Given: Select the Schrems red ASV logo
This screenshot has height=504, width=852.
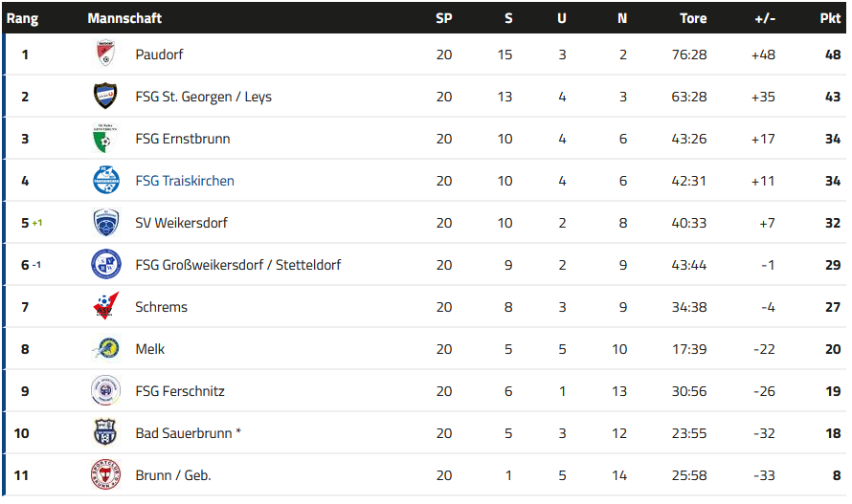Looking at the screenshot, I should tap(105, 306).
